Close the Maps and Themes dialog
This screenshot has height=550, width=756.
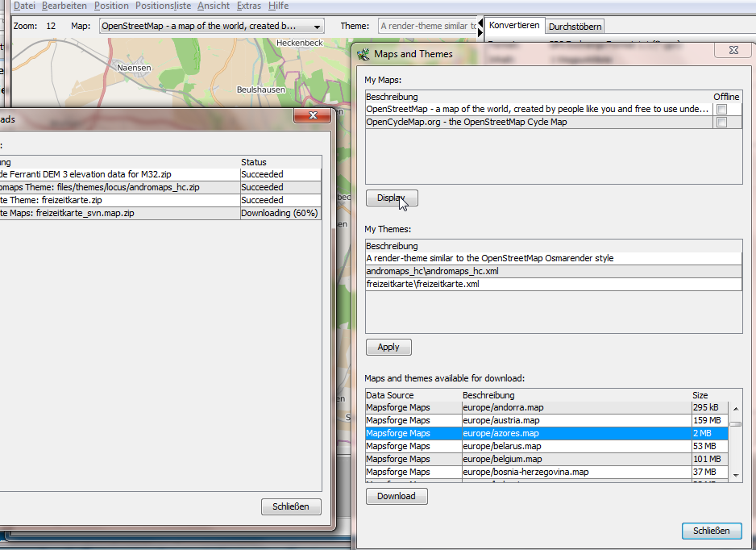[733, 50]
